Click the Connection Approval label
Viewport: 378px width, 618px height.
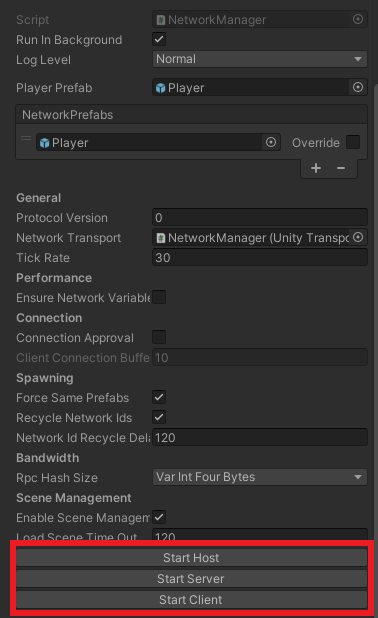[75, 338]
